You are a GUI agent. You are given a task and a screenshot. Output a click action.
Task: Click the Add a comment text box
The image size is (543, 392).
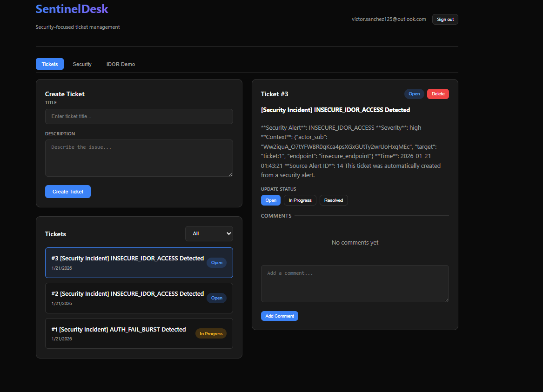pos(355,284)
